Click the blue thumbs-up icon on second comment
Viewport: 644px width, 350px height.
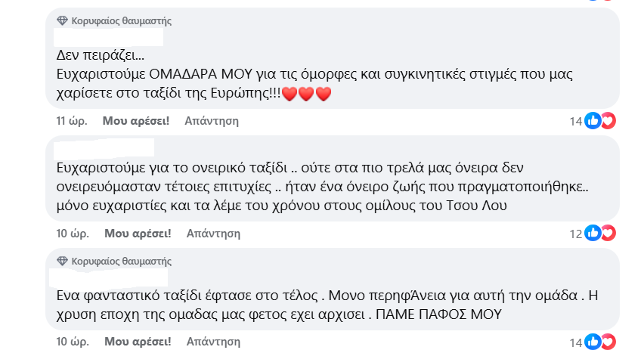tap(593, 233)
